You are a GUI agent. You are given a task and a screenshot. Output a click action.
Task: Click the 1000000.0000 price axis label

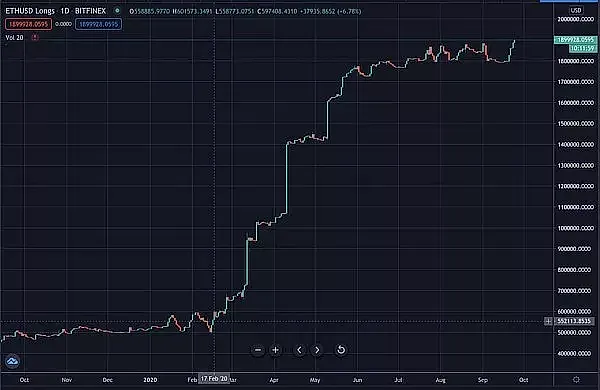(576, 228)
